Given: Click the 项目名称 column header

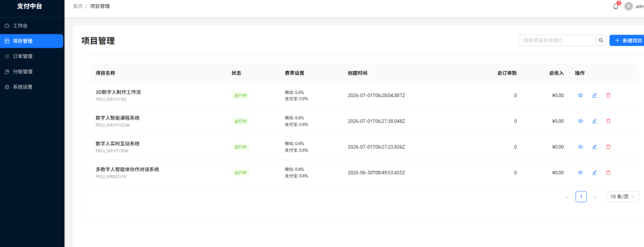Looking at the screenshot, I should coord(106,73).
